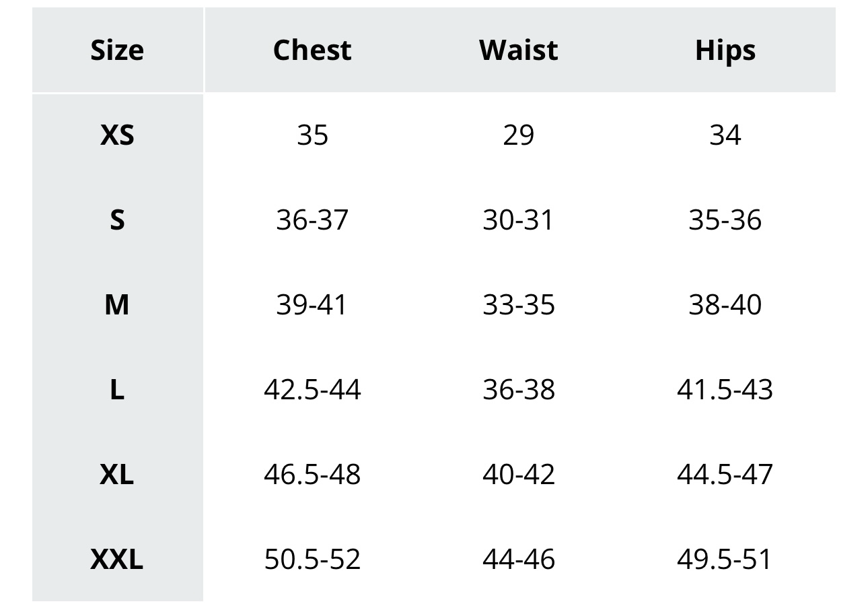Click the XL hips value 44.5-47
Viewport: 868px width, 606px height.
[725, 475]
